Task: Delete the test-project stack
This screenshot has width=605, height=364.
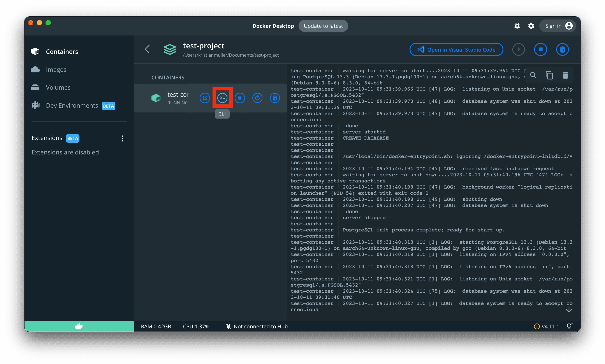Action: [562, 50]
